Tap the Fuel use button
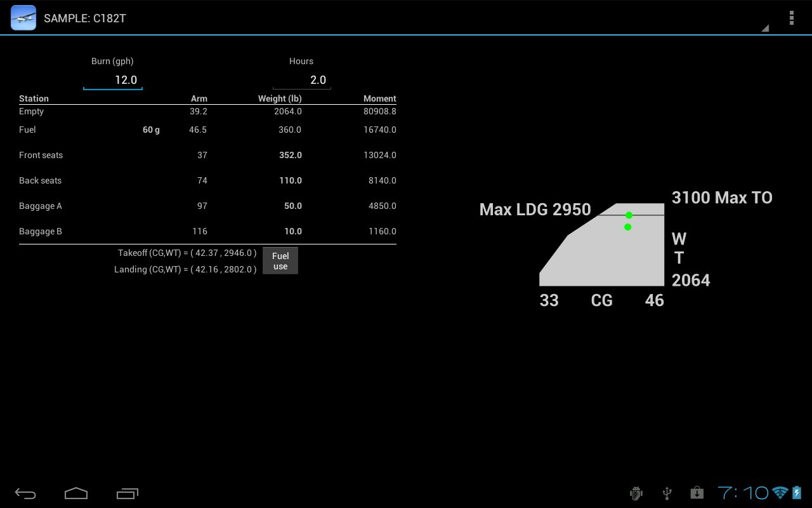Screen dimensions: 812x508 [280, 261]
